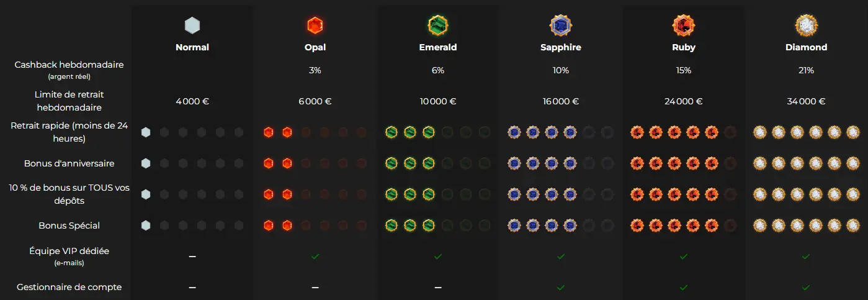The width and height of the screenshot is (868, 300).
Task: Click the Bonus d'anniversaire row label
Action: pos(69,163)
